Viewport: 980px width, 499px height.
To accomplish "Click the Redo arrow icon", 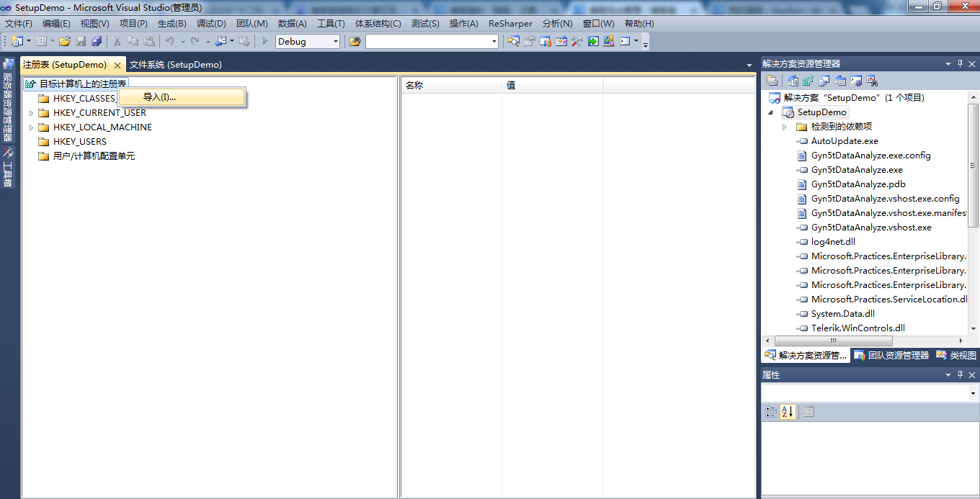I will (195, 42).
